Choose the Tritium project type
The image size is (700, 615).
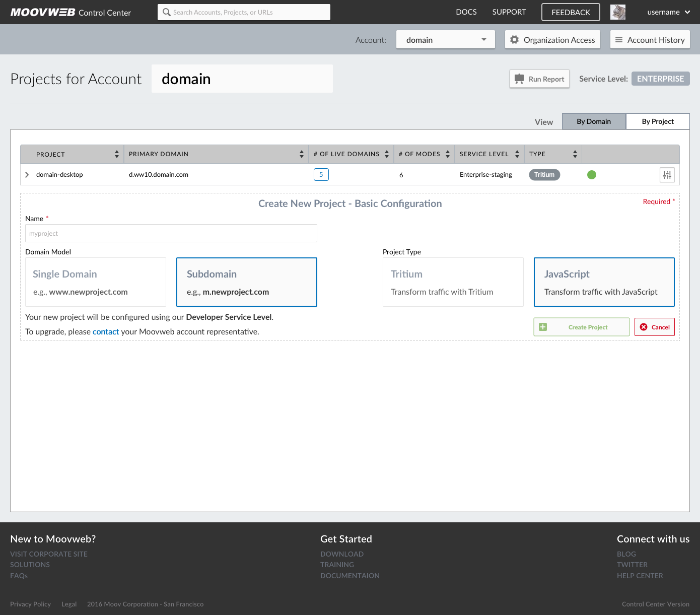453,282
